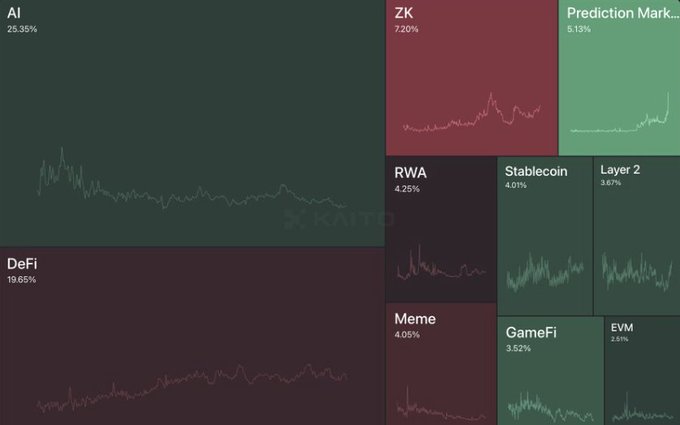Click the ZK tile title
680x425 pixels.
pyautogui.click(x=404, y=13)
